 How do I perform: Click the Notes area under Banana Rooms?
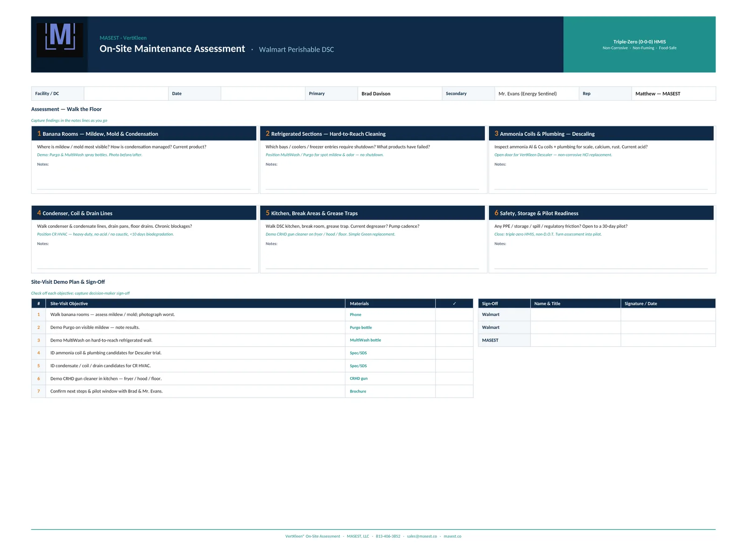[x=144, y=176]
